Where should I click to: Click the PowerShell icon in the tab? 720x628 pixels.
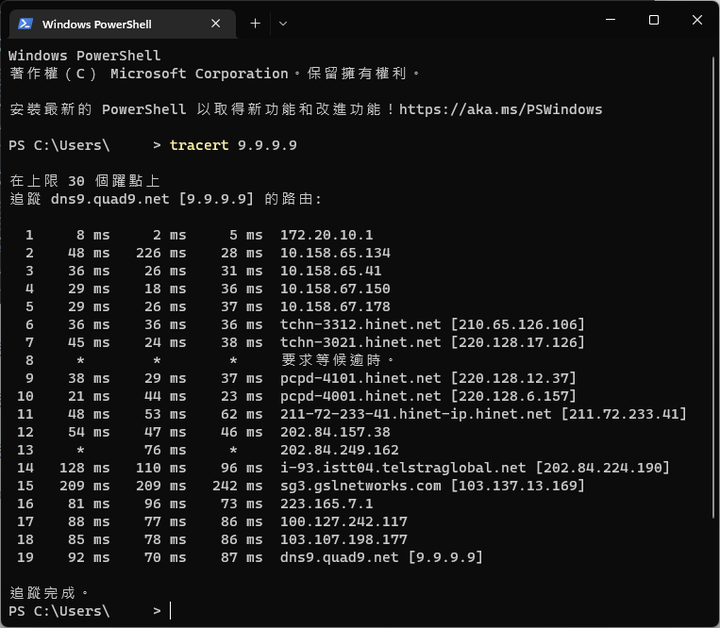(x=25, y=24)
